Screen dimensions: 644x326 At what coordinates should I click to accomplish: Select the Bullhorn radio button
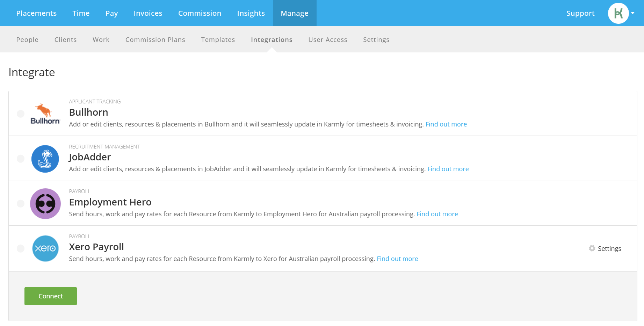pyautogui.click(x=21, y=114)
